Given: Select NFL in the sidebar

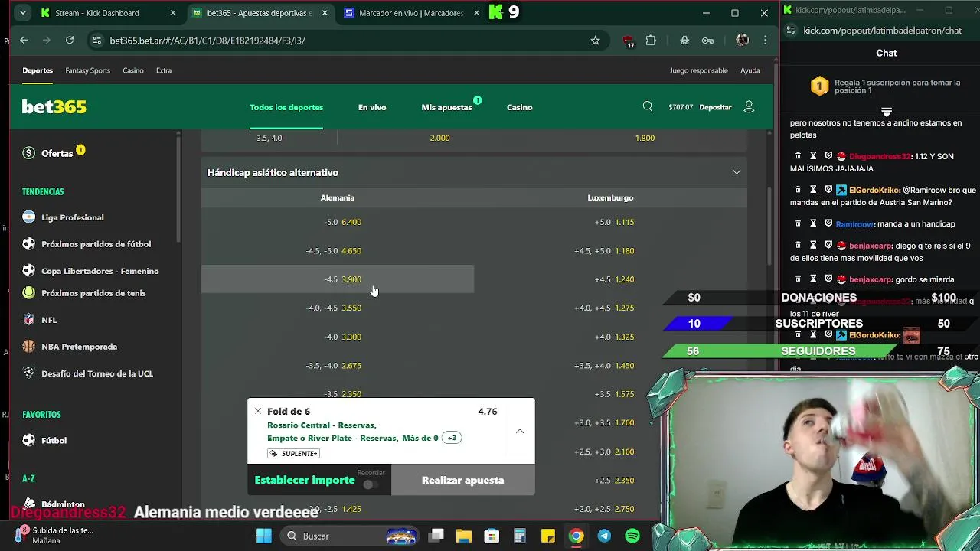Looking at the screenshot, I should coord(49,320).
